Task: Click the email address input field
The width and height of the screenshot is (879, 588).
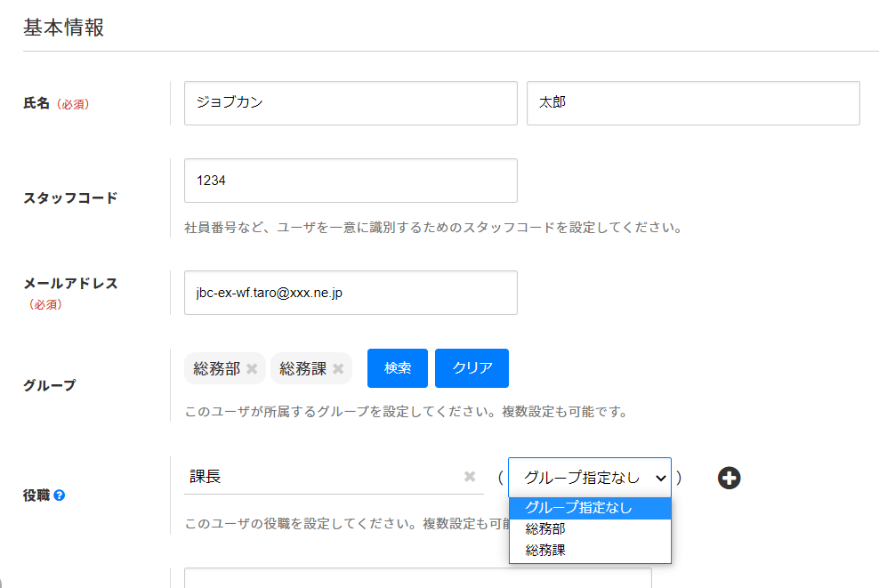Action: click(x=350, y=293)
